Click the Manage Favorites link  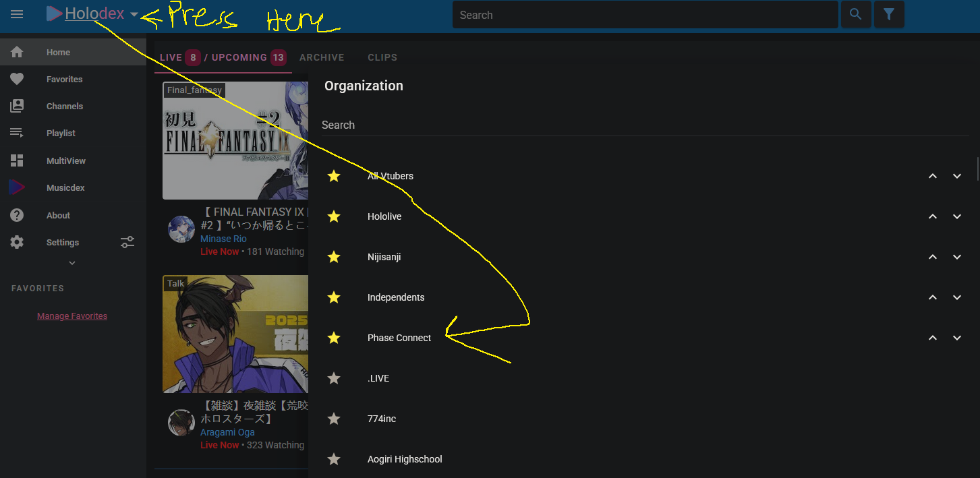click(x=72, y=316)
